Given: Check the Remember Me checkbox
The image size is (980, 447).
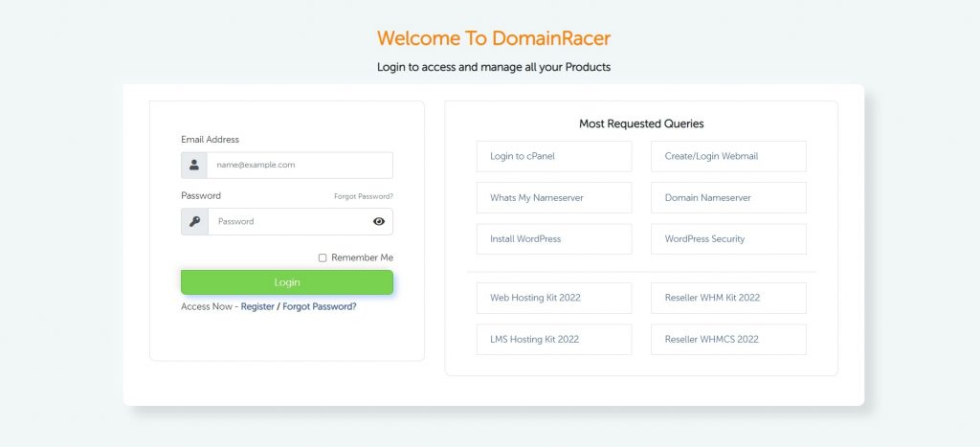Looking at the screenshot, I should click(x=323, y=257).
